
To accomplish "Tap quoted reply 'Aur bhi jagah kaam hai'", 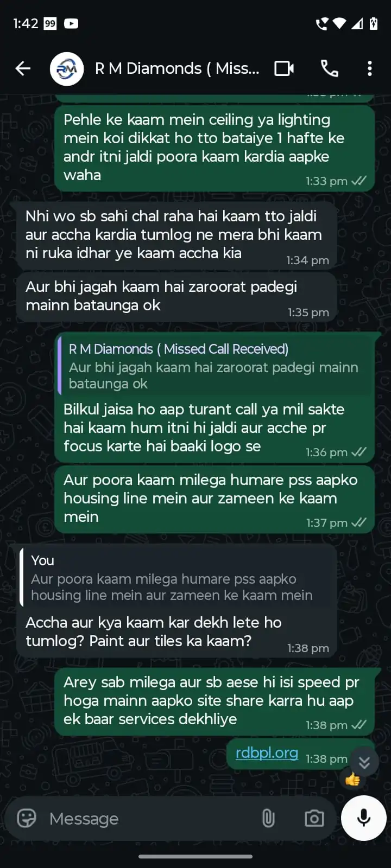I will point(216,367).
